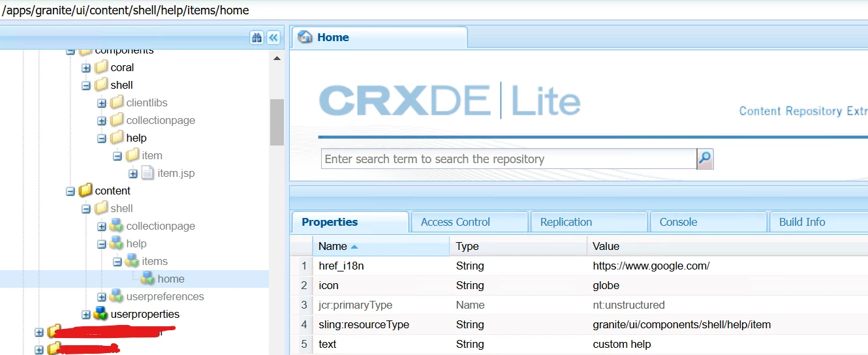The height and width of the screenshot is (355, 868).
Task: Expand collectionpage folder under components
Action: tap(102, 121)
